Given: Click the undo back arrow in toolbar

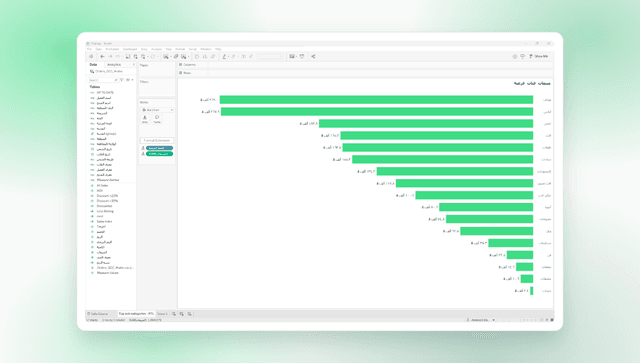Looking at the screenshot, I should click(x=102, y=56).
